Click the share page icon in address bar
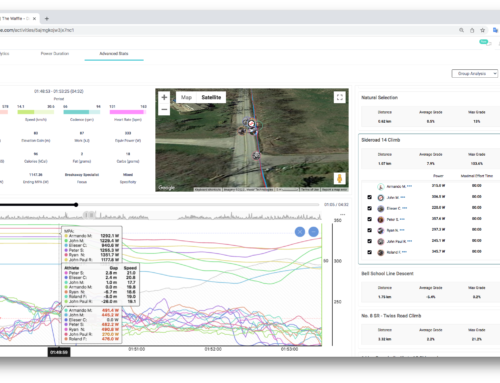Viewport: 500px width, 383px height. tap(472, 30)
